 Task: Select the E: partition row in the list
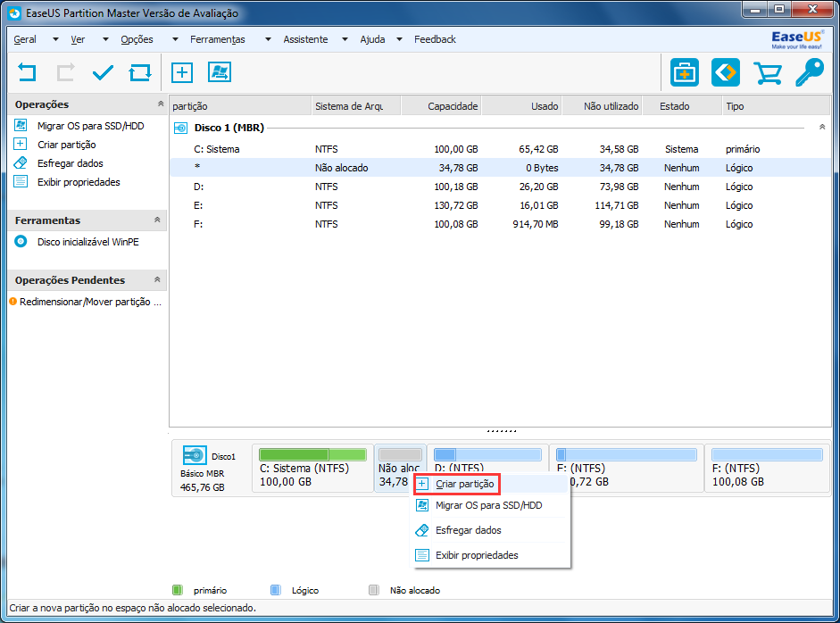pos(500,205)
